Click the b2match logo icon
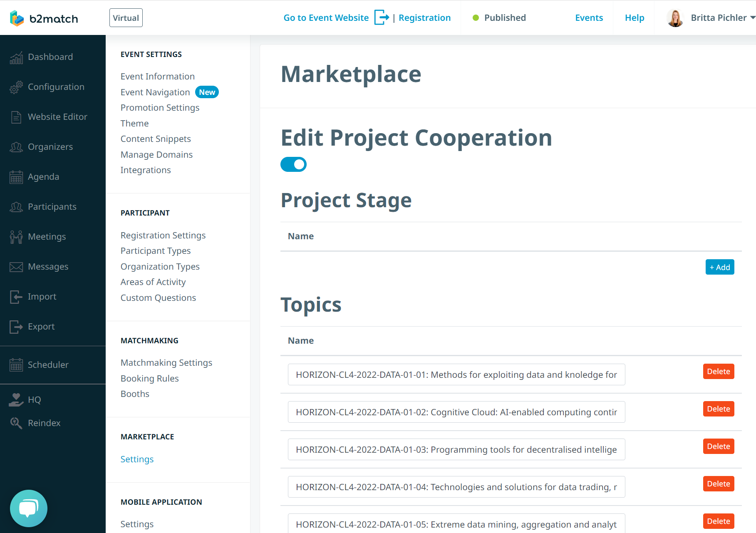The width and height of the screenshot is (756, 533). coord(17,18)
